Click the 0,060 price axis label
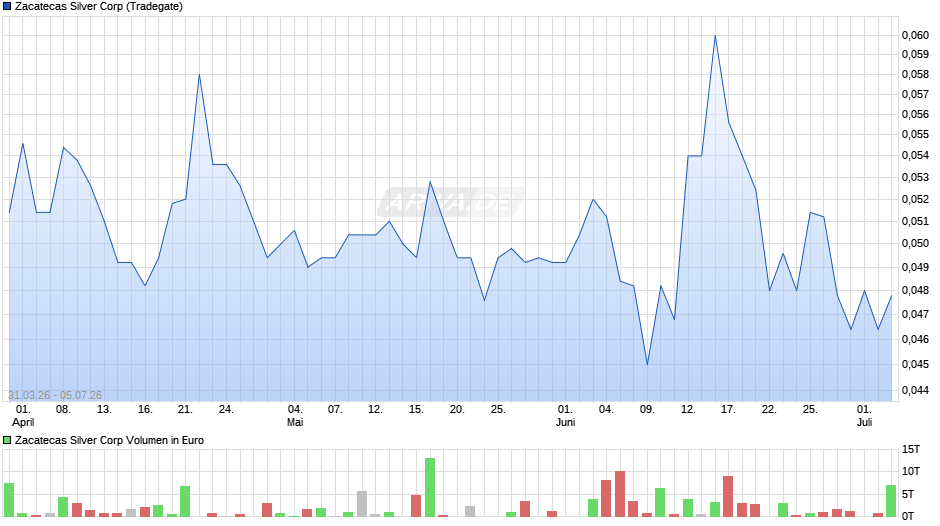This screenshot has width=940, height=526. [x=915, y=35]
